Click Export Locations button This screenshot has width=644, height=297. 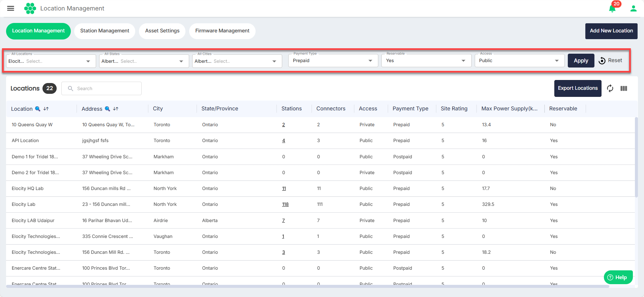tap(578, 88)
